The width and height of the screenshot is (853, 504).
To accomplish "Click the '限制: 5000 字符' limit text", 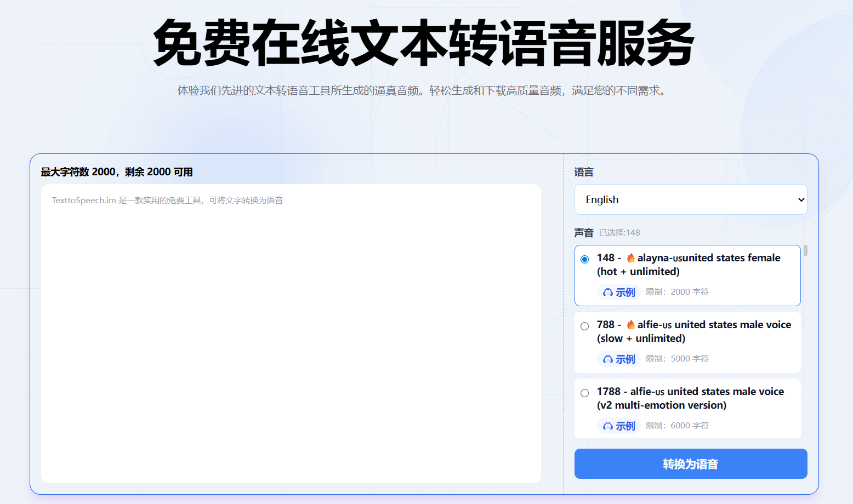I will 677,359.
